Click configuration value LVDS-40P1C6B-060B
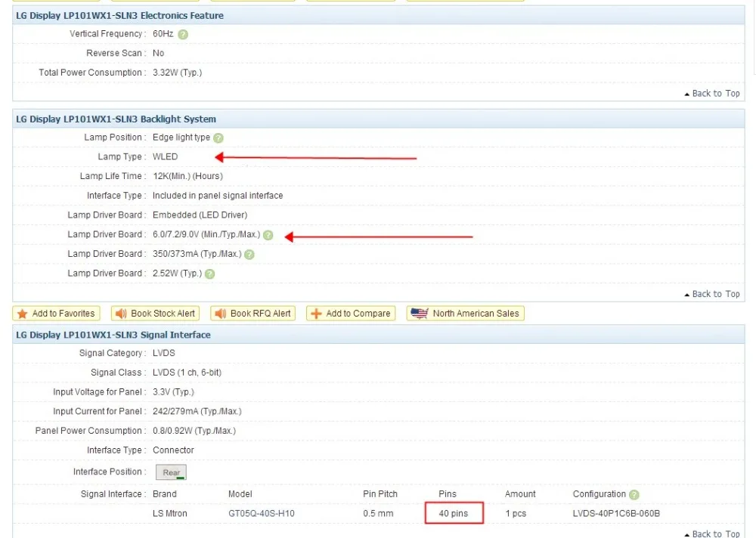The image size is (756, 538). click(616, 513)
